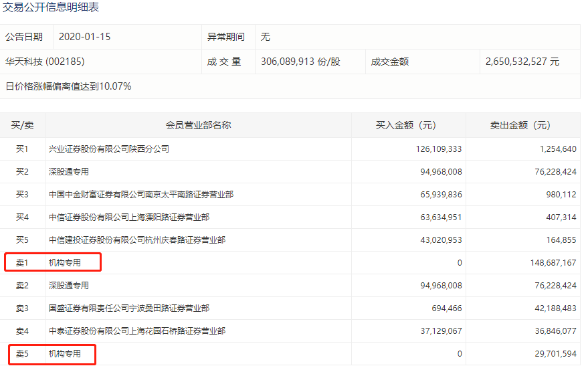
Task: Select 兴业证券股份有限公司陕西分公司
Action: [x=109, y=149]
